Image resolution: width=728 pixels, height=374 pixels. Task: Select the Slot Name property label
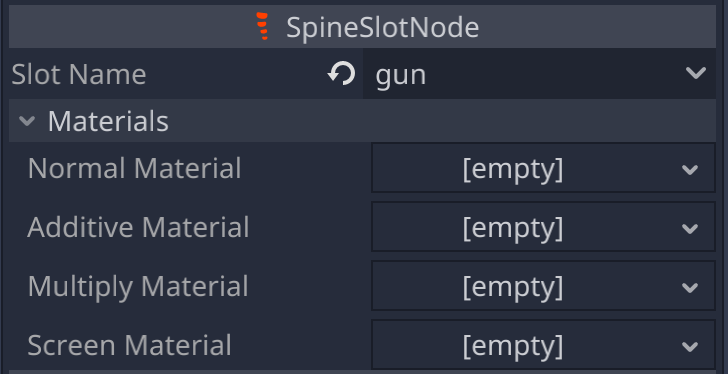(78, 74)
